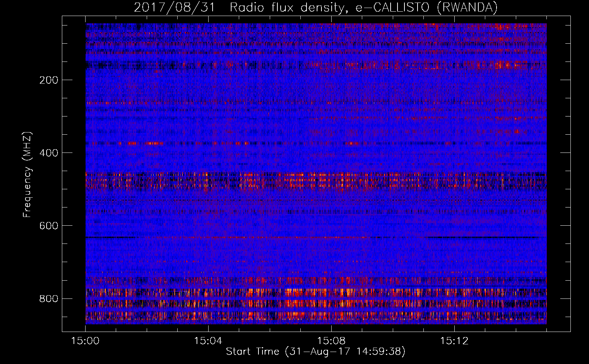Viewport: 589px width, 364px height.
Task: Click the '600' frequency tick label
Action: click(49, 226)
